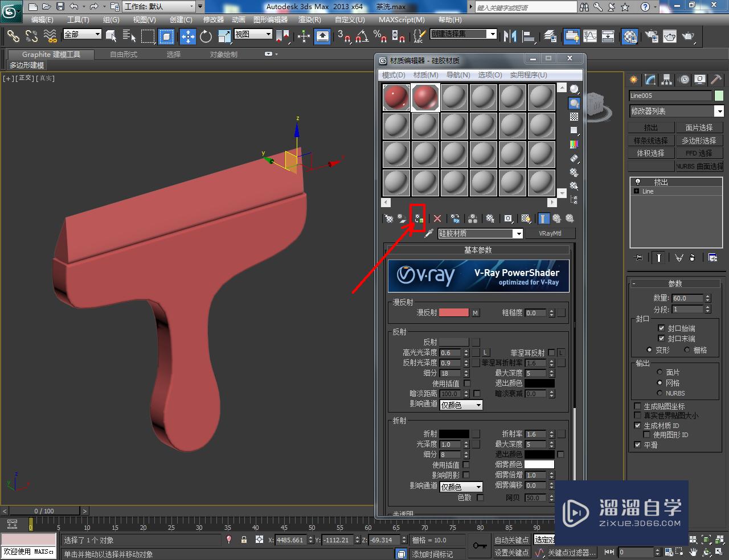729x560 pixels.
Task: Click Put to Library icon
Action: pyautogui.click(x=490, y=219)
